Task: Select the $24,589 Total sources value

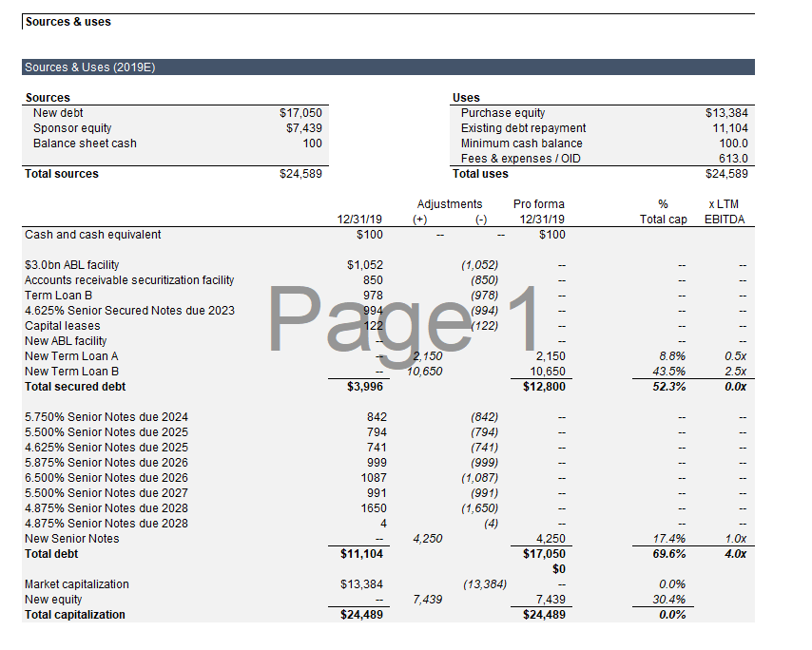Action: pos(300,174)
